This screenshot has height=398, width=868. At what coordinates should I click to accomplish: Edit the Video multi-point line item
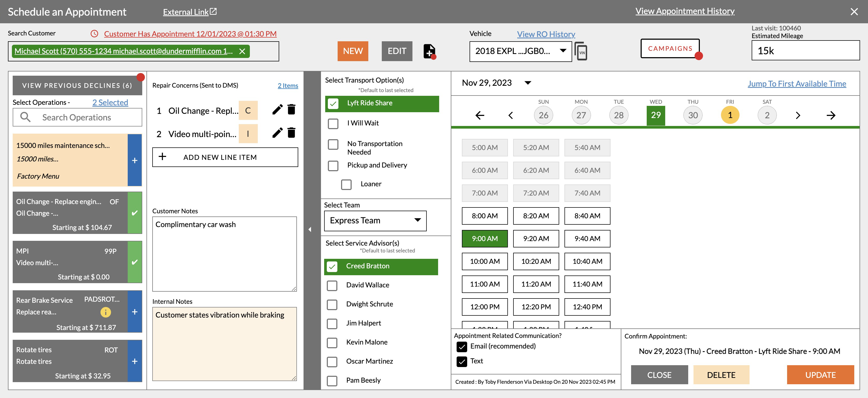pyautogui.click(x=277, y=133)
